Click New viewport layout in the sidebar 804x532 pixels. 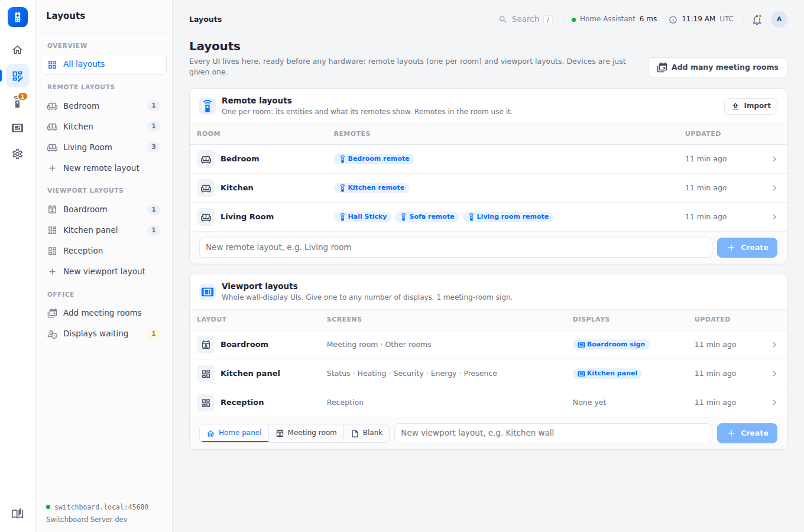pyautogui.click(x=103, y=271)
